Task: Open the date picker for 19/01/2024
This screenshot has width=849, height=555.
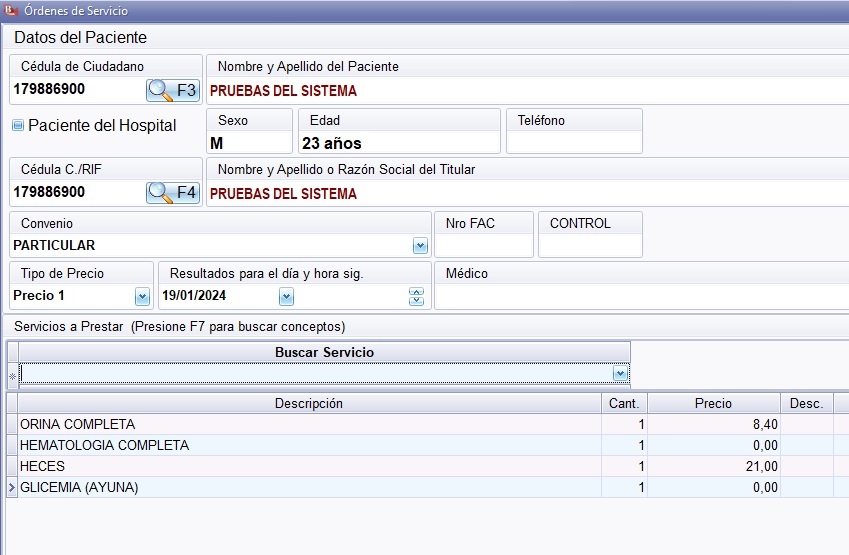Action: click(x=286, y=297)
